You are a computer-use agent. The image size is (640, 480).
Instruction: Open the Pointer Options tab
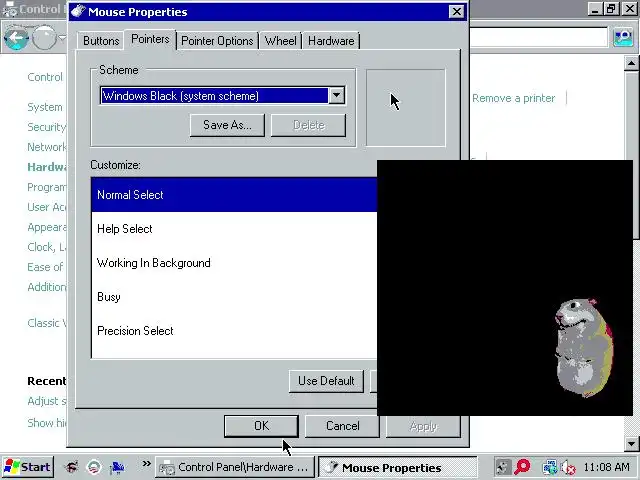(217, 41)
